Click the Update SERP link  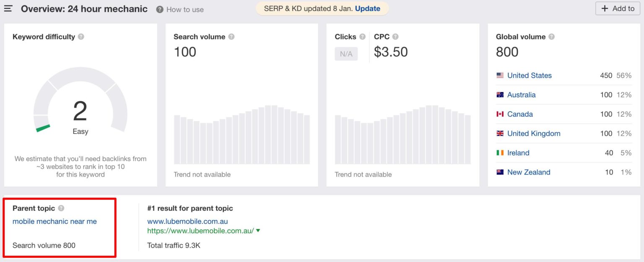(x=367, y=8)
